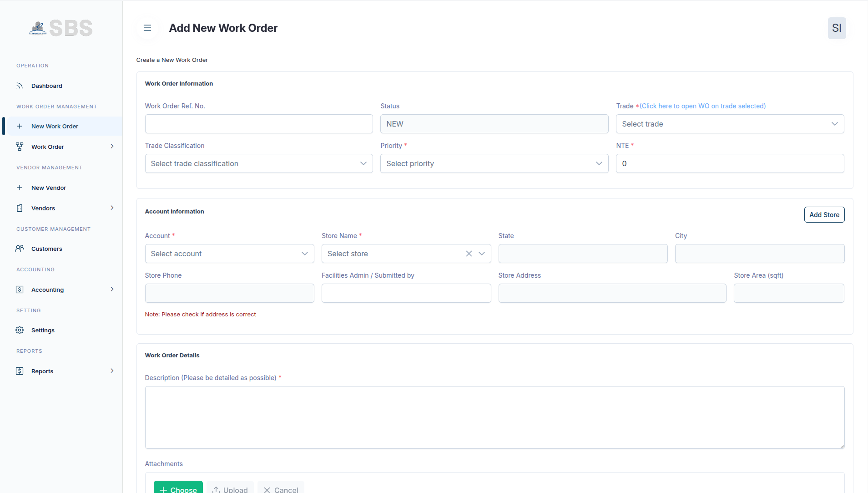868x493 pixels.
Task: Click the Add Store button
Action: 824,215
